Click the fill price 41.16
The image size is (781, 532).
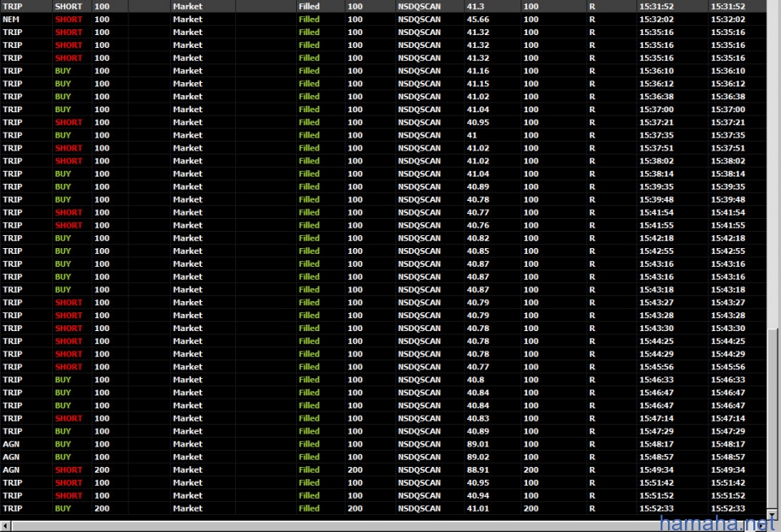(478, 71)
